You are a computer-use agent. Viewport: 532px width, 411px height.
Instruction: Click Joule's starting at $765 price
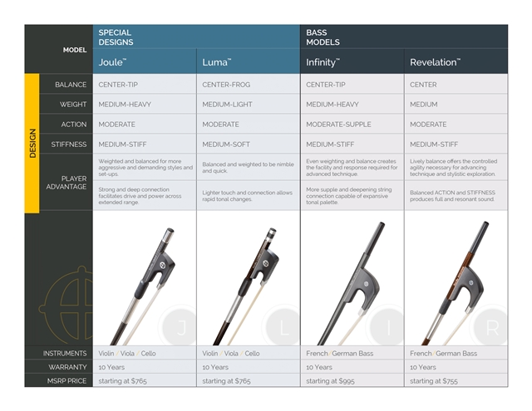pyautogui.click(x=122, y=381)
